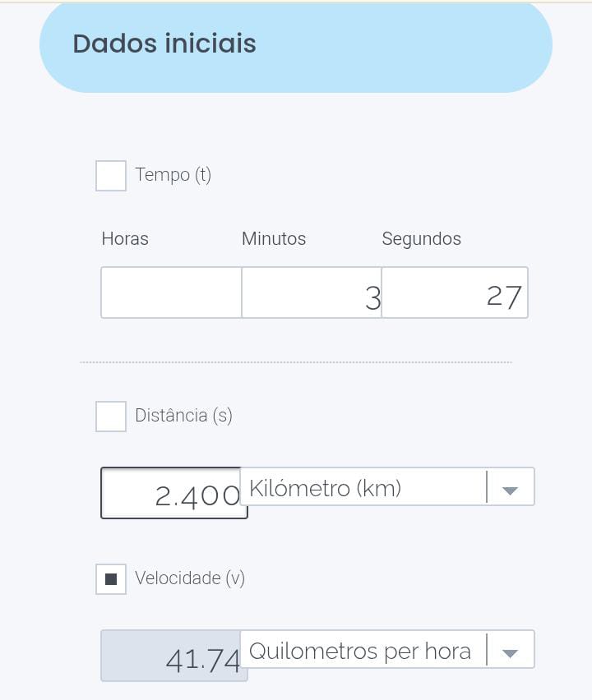The image size is (592, 700).
Task: Click the speed field showing 41.74
Action: pos(173,656)
